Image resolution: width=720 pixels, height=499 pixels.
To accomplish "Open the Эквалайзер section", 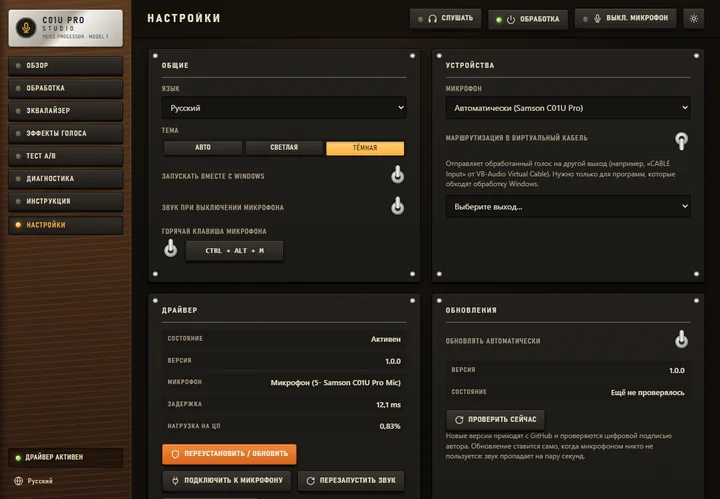I will (x=66, y=111).
